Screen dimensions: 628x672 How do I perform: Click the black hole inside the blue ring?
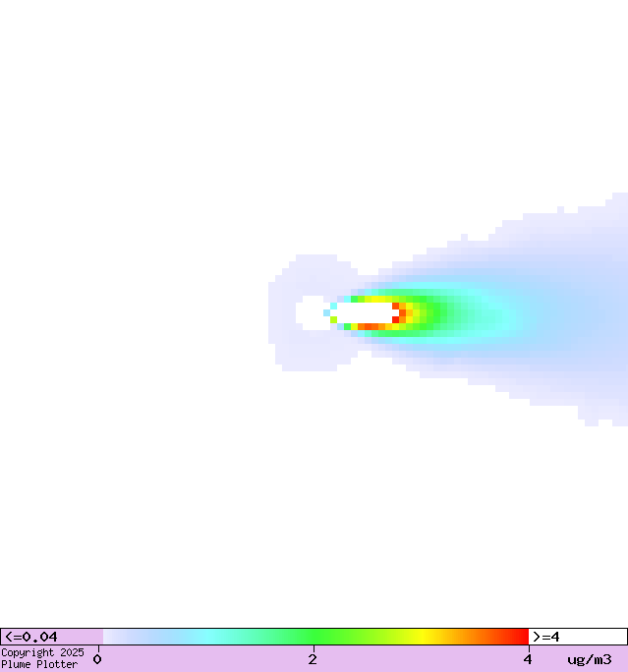[312, 312]
